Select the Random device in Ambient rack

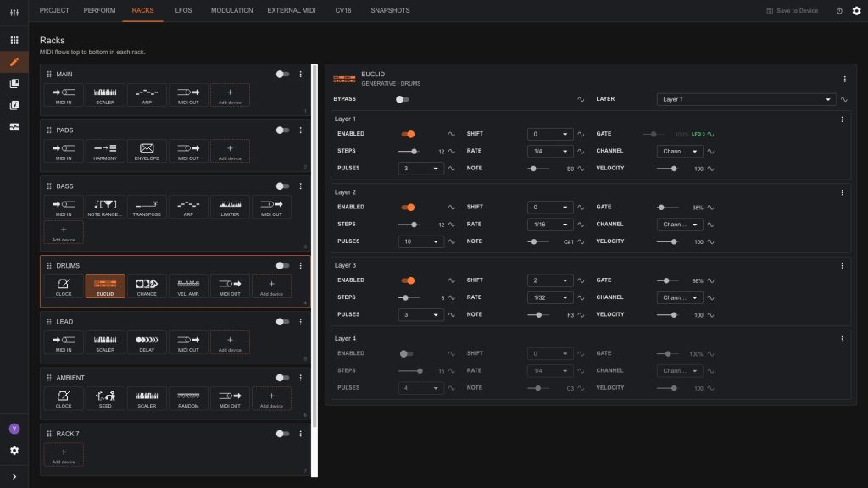(188, 398)
